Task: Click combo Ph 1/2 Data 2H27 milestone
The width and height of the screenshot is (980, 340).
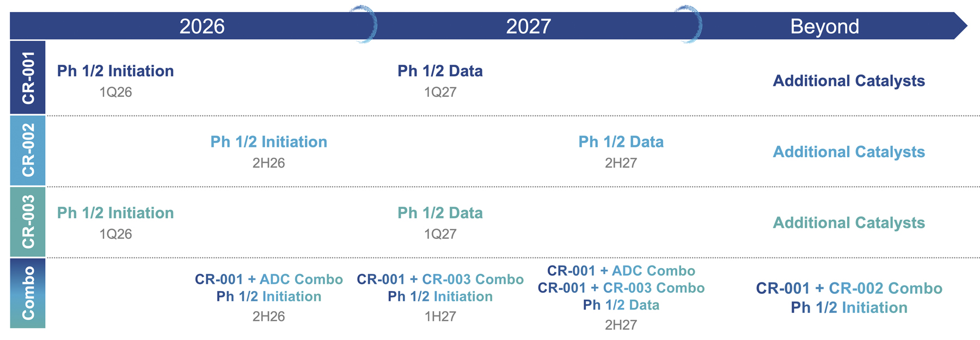Action: pos(621,305)
